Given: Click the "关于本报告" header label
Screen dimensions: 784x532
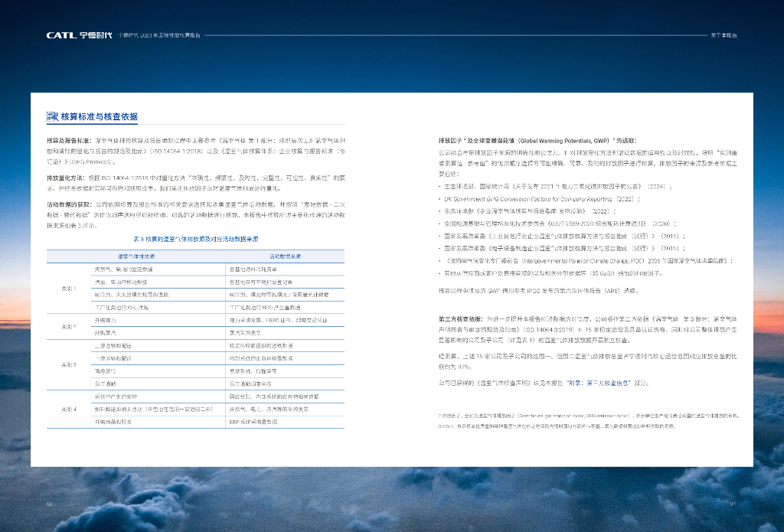Looking at the screenshot, I should point(724,35).
